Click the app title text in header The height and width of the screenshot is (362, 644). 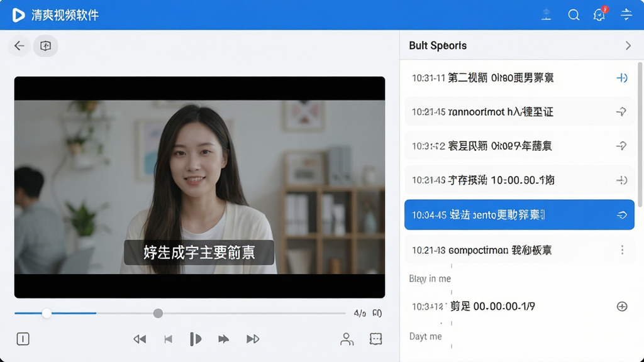click(x=65, y=15)
